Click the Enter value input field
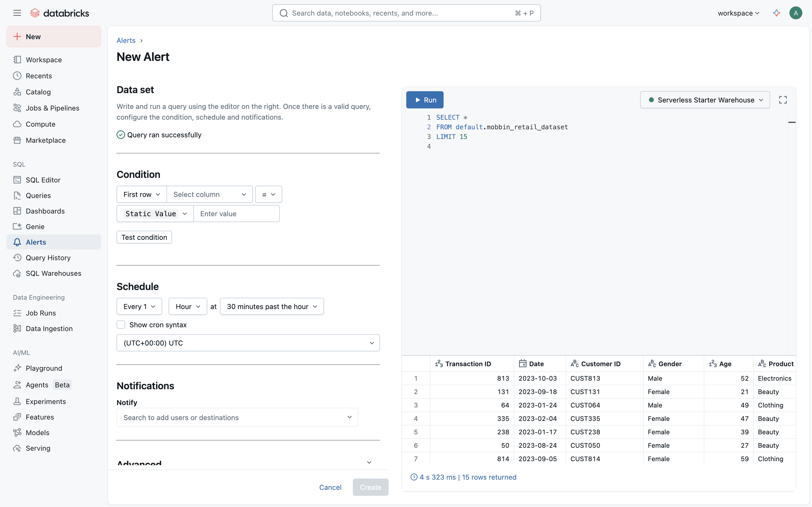 [237, 214]
